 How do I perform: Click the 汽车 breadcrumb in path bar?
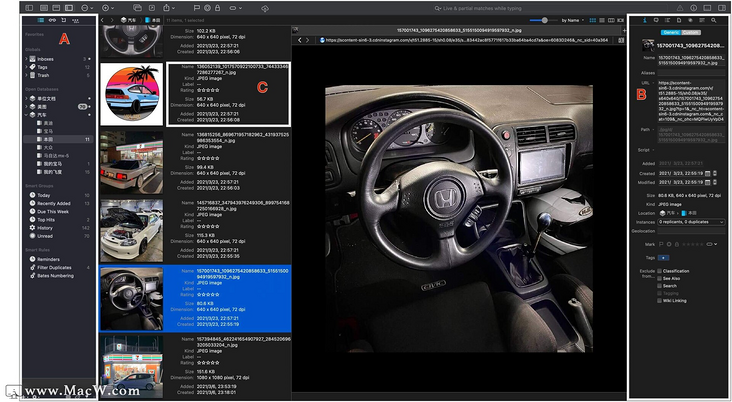pyautogui.click(x=128, y=20)
